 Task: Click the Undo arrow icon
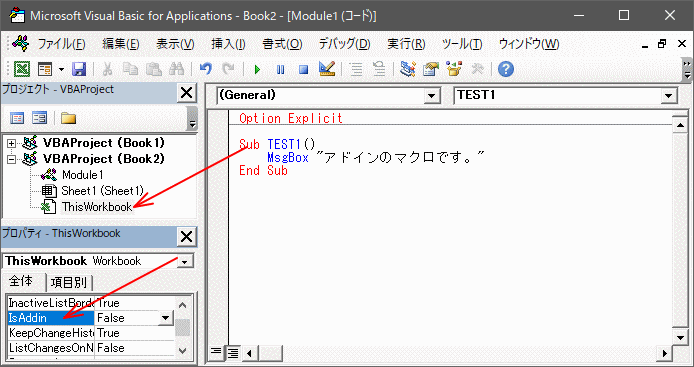coord(205,69)
